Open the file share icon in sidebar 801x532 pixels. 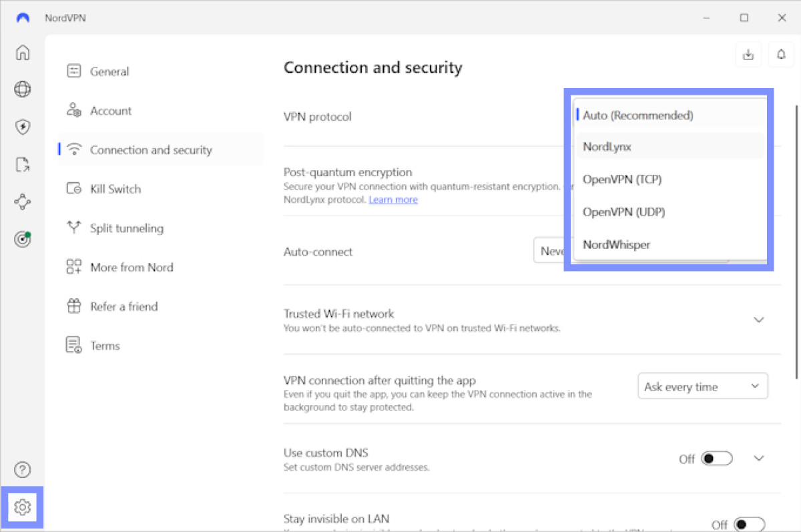23,164
